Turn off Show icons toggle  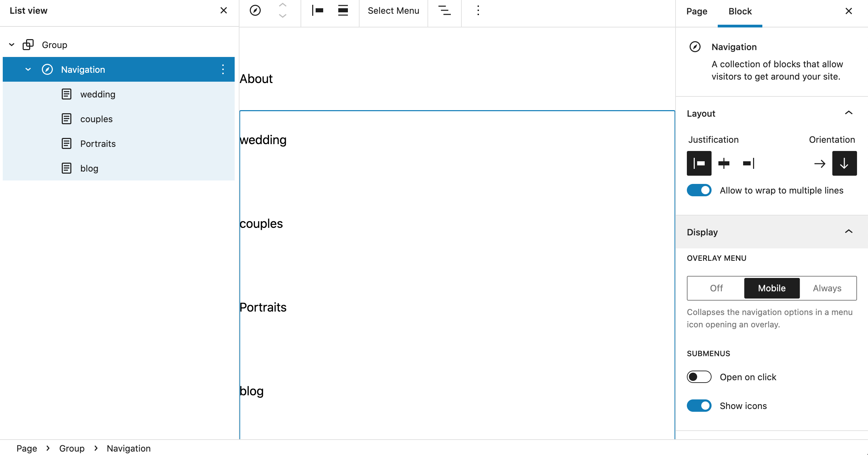coord(699,406)
